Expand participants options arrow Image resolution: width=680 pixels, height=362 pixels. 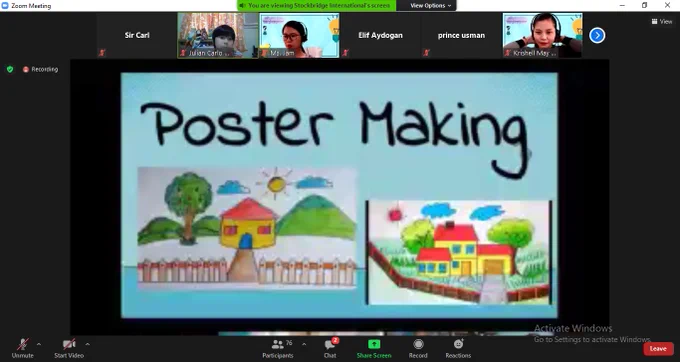pyautogui.click(x=304, y=344)
